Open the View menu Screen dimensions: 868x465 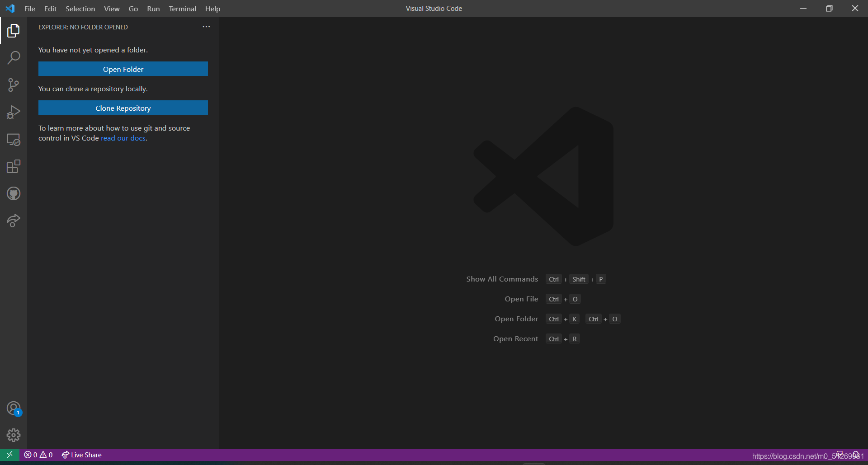click(x=112, y=9)
